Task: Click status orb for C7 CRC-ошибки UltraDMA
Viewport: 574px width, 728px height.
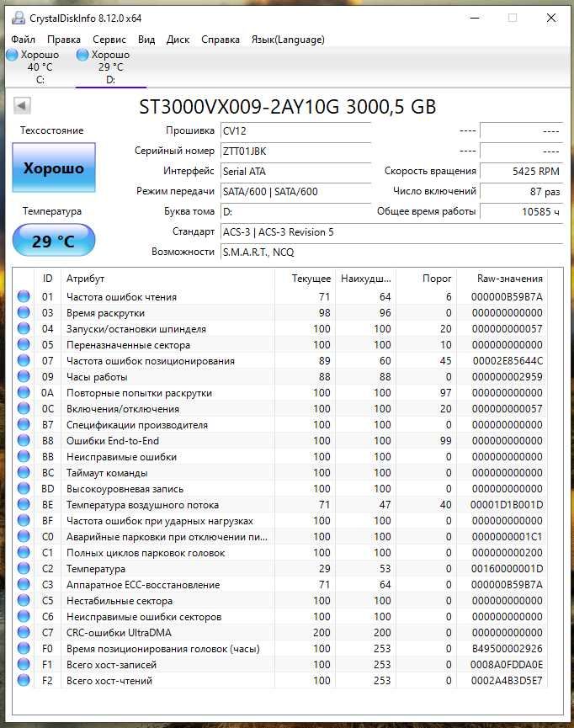Action: pyautogui.click(x=24, y=632)
